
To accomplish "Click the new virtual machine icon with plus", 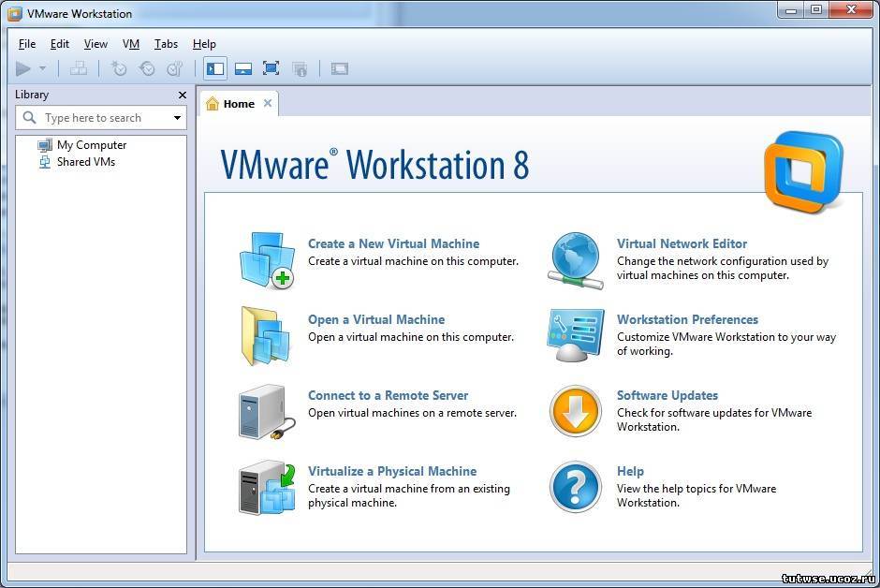I will pyautogui.click(x=267, y=260).
